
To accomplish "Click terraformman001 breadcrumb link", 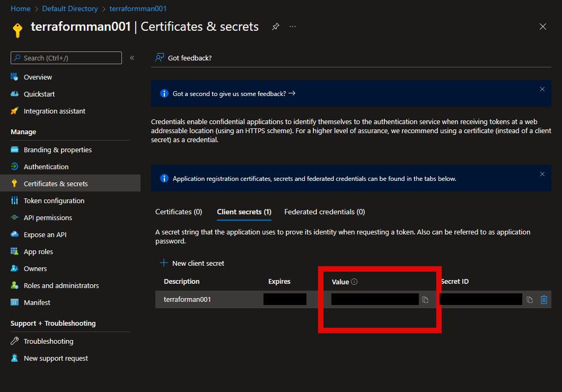I will [x=138, y=8].
